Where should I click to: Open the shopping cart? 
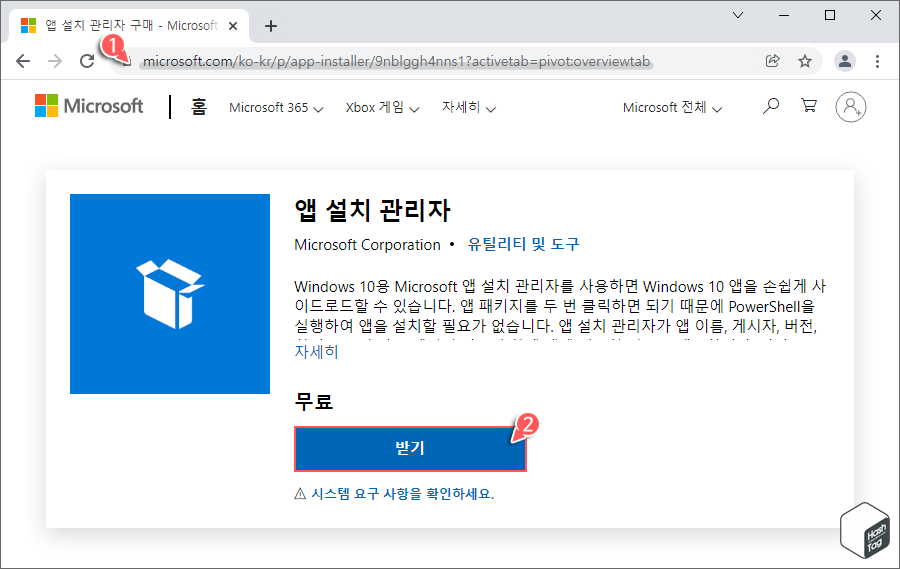(809, 105)
